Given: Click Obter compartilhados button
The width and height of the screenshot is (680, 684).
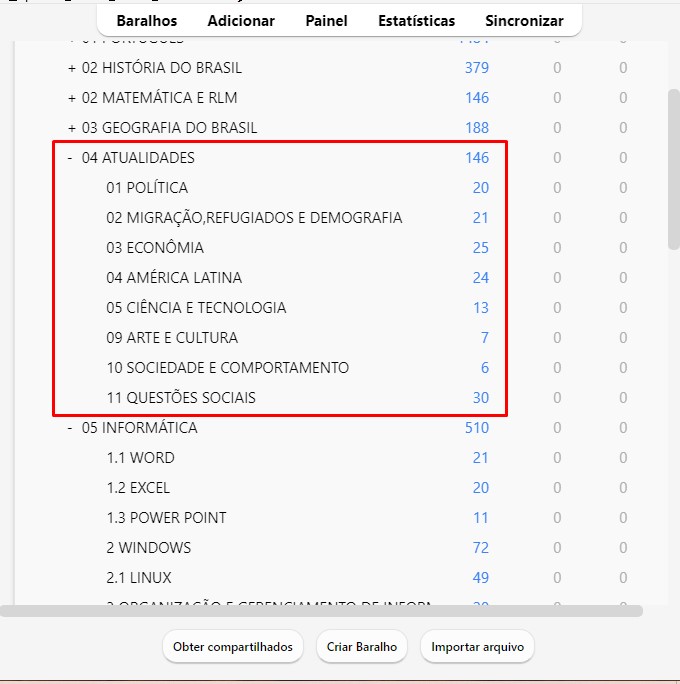Looking at the screenshot, I should pyautogui.click(x=232, y=646).
